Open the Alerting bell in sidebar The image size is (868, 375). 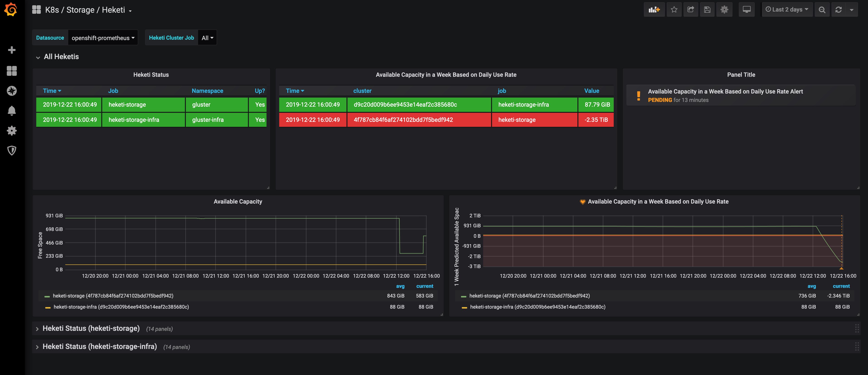coord(12,111)
